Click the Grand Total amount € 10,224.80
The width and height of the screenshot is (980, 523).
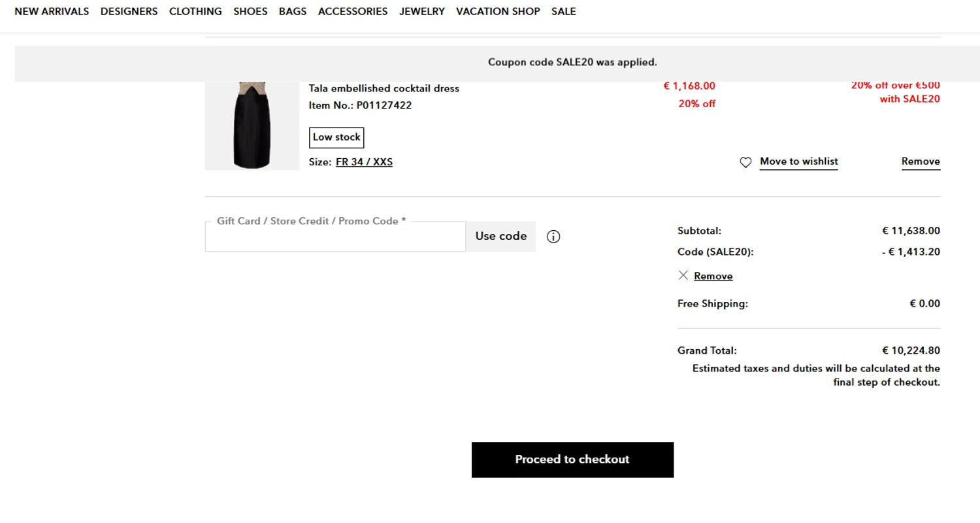pos(911,350)
